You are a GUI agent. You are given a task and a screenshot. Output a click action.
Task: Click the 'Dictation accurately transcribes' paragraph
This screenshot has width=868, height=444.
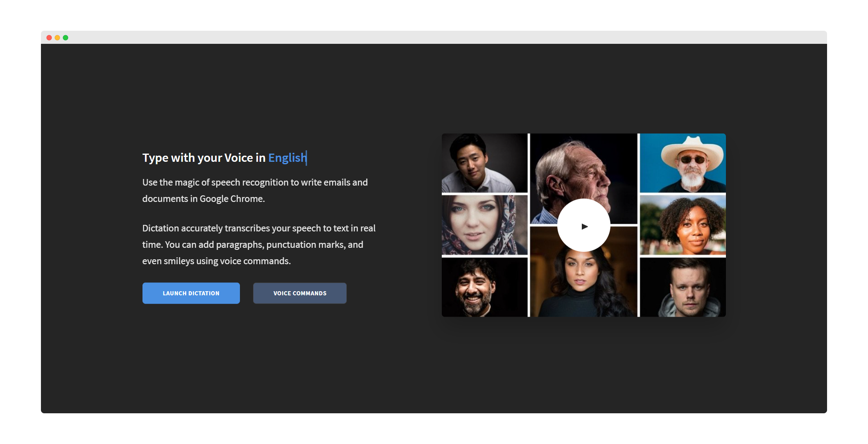pos(259,245)
